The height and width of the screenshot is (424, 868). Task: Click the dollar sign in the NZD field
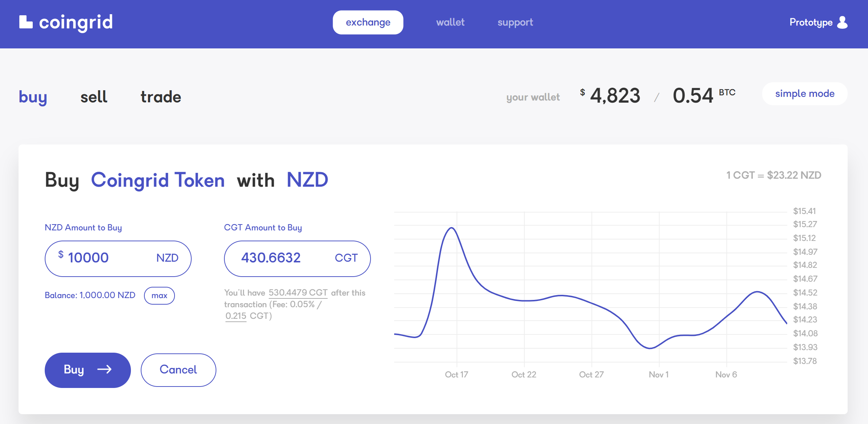[61, 254]
